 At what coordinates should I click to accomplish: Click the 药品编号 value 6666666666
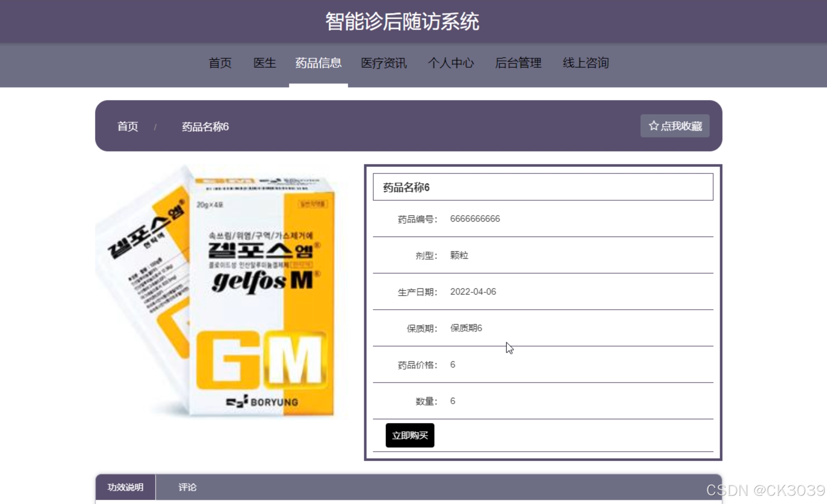pyautogui.click(x=475, y=219)
